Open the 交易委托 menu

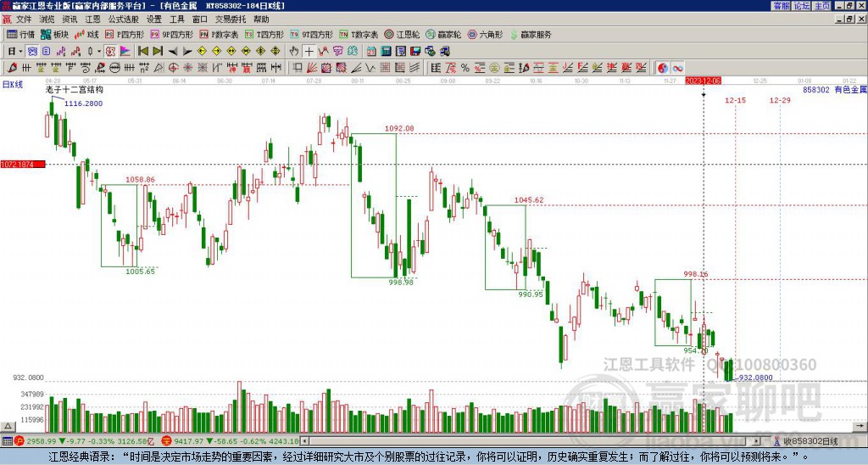click(x=231, y=20)
